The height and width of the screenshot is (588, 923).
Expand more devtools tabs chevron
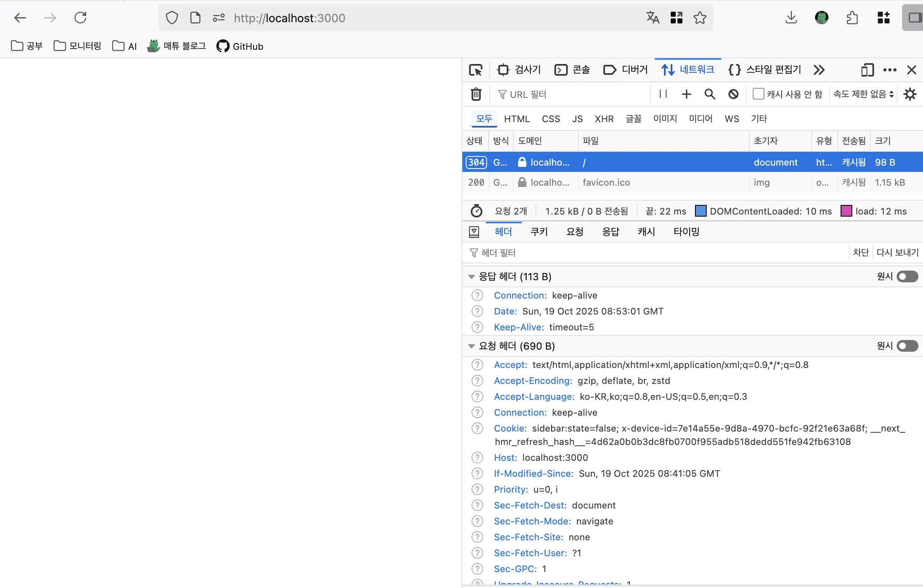coord(819,70)
